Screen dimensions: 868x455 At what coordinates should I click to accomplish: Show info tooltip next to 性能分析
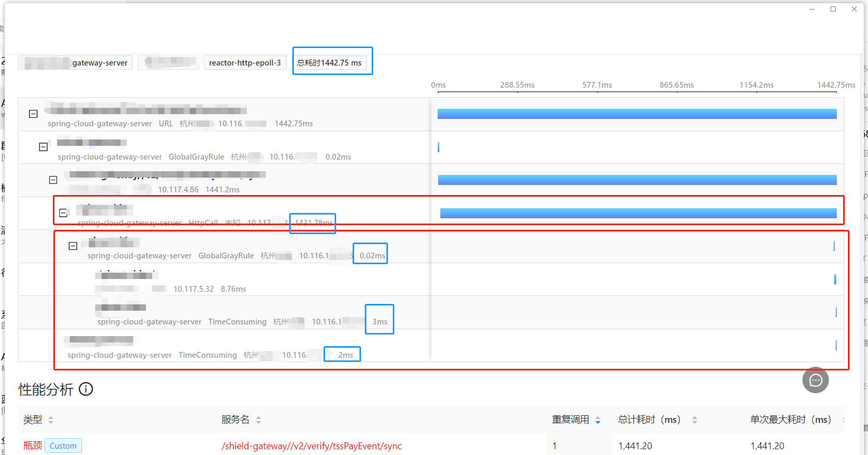tap(86, 389)
